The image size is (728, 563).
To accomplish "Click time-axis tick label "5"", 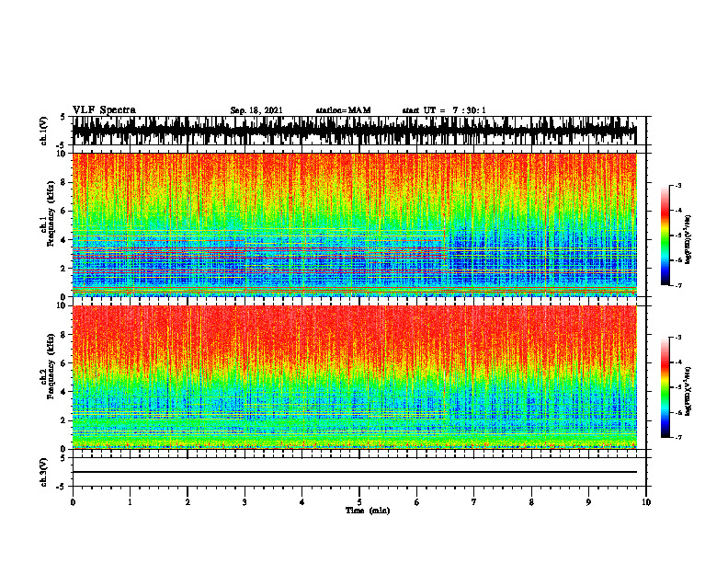I will click(x=359, y=502).
